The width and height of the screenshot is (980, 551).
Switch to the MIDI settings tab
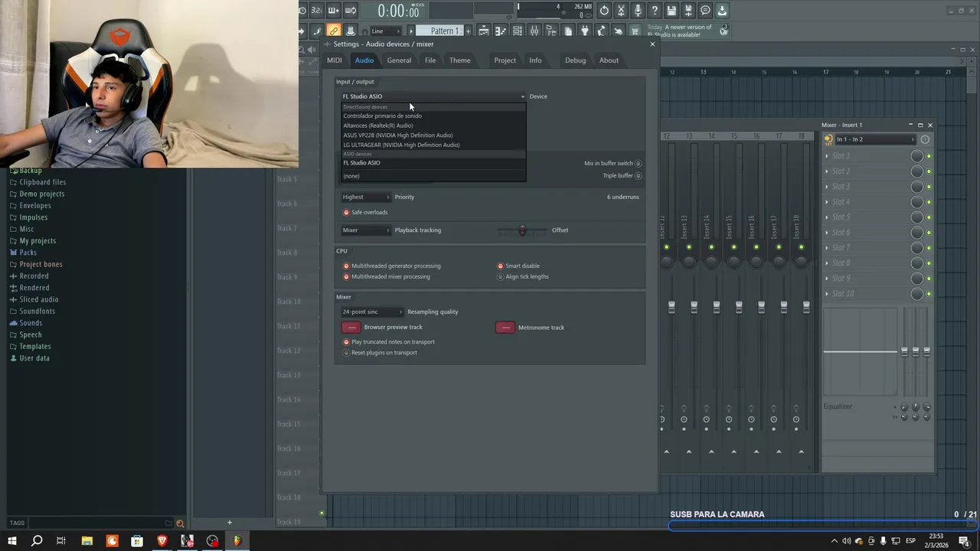[x=335, y=60]
